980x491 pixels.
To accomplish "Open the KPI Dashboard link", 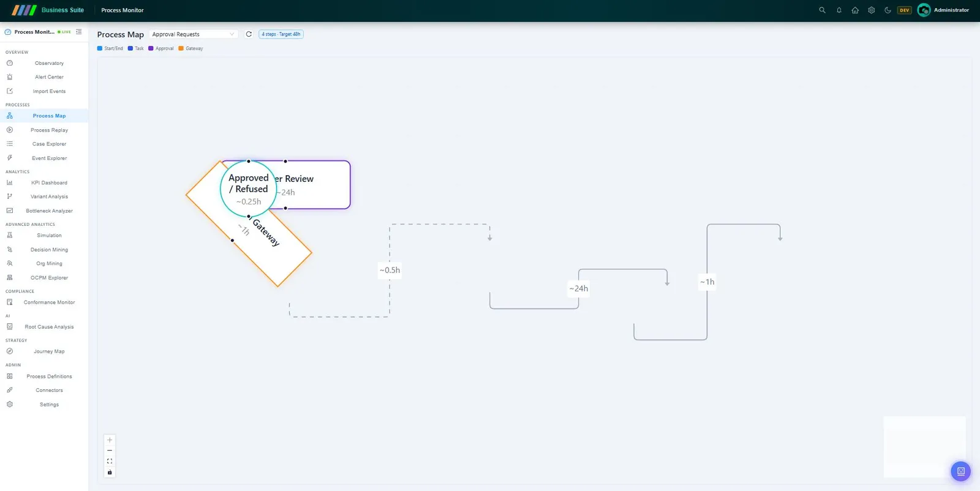I will [50, 182].
